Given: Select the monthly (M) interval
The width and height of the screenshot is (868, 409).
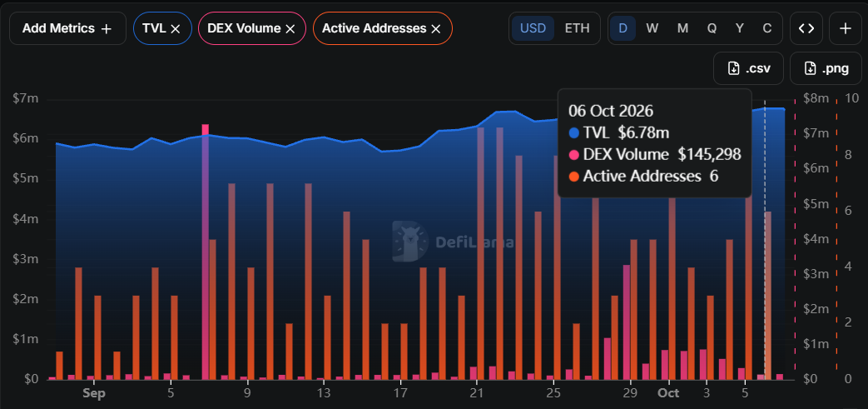Looking at the screenshot, I should [682, 28].
